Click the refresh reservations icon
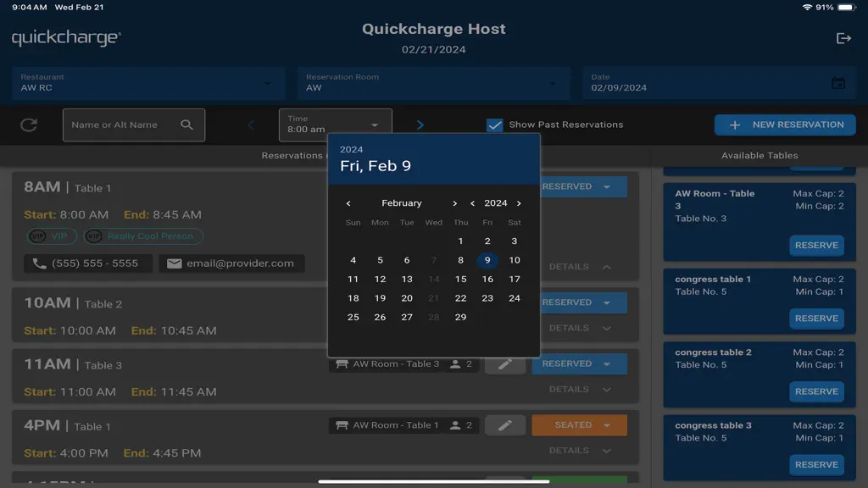868x488 pixels. pos(29,125)
